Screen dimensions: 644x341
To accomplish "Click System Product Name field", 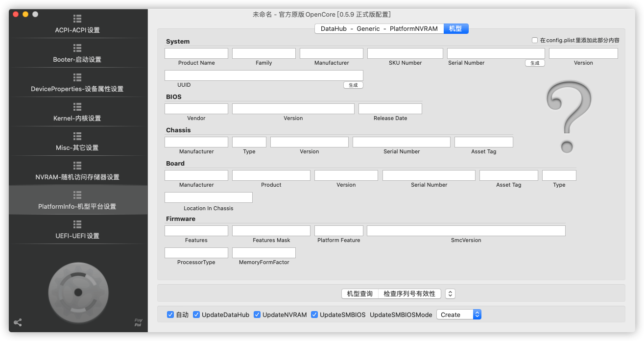I will [x=196, y=53].
